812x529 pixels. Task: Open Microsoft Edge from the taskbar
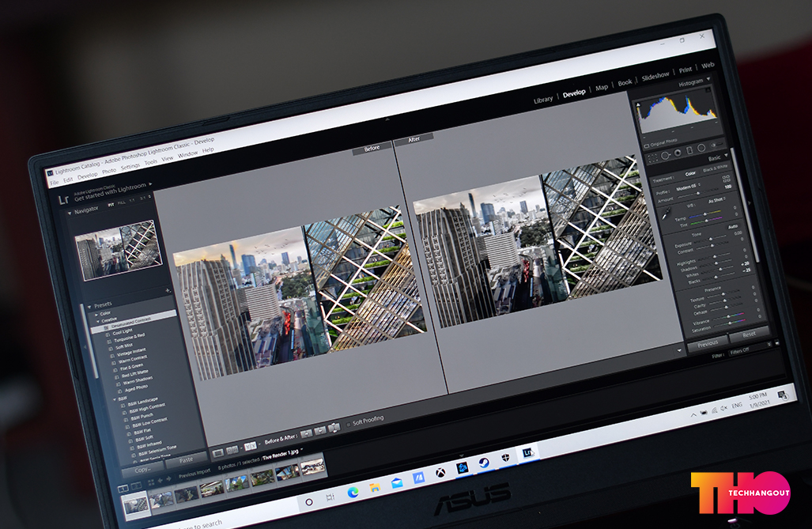pyautogui.click(x=353, y=492)
